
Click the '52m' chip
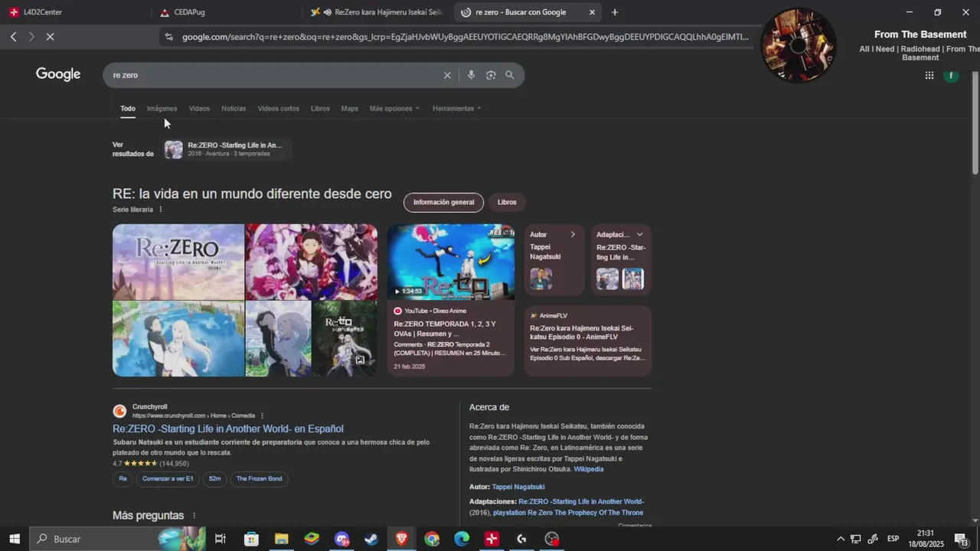(x=214, y=479)
